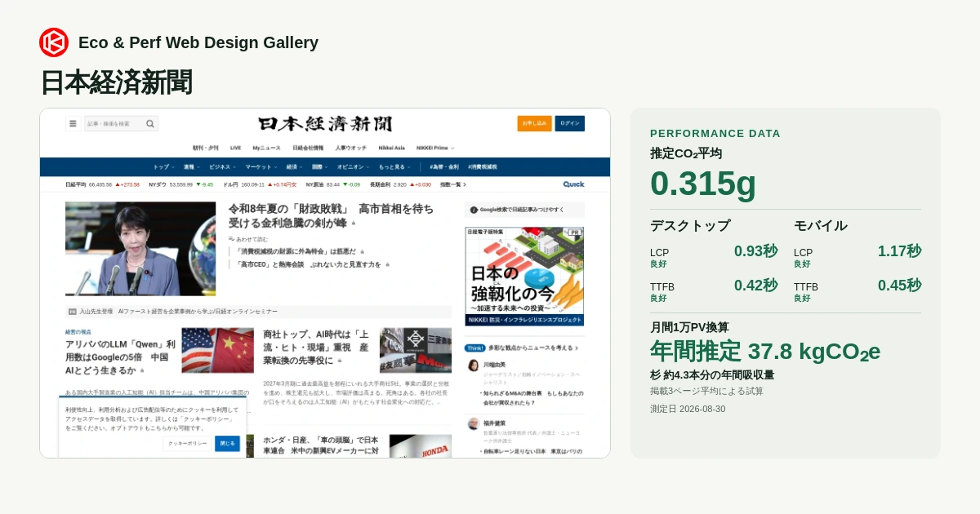980x514 pixels.
Task: Expand the もっと見る navigation dropdown
Action: (x=394, y=166)
